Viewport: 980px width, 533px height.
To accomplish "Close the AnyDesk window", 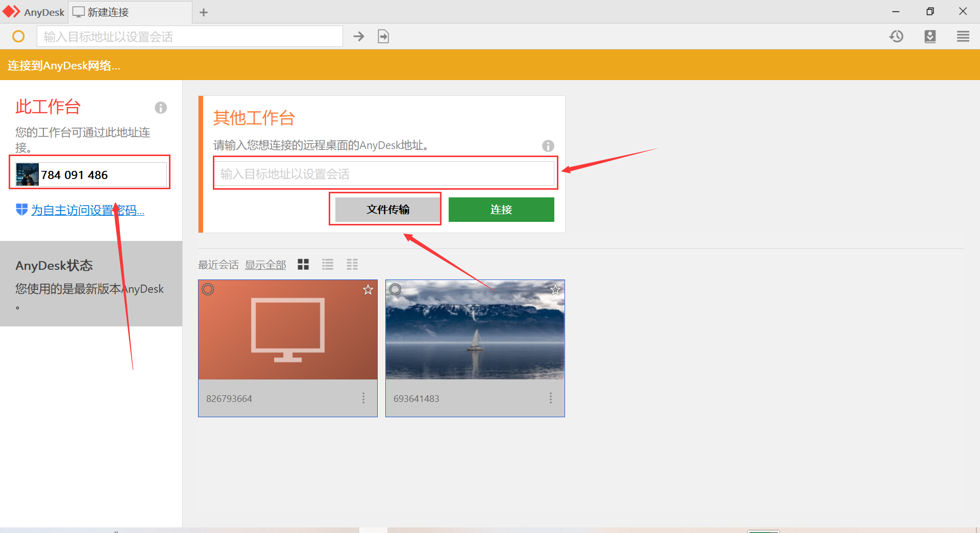I will coord(963,12).
